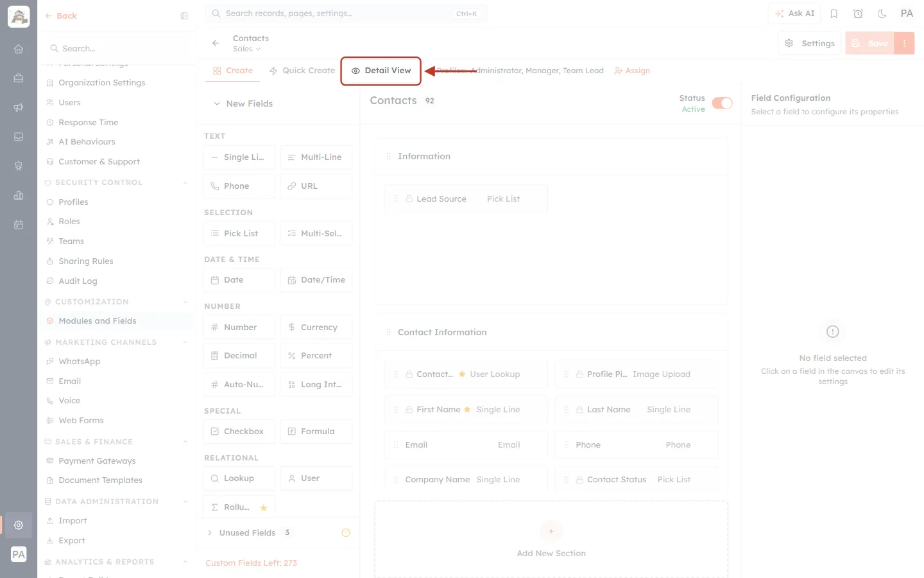Click the alarm clock reminders icon

coord(858,13)
